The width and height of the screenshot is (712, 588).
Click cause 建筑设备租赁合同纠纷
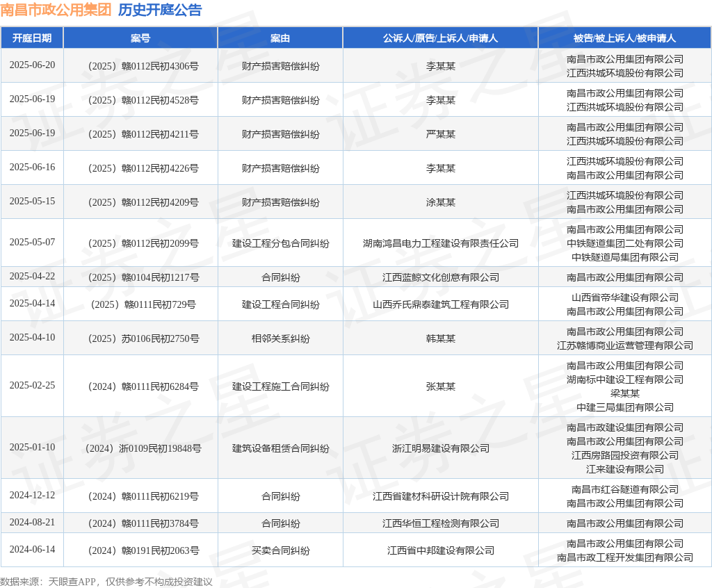pyautogui.click(x=281, y=448)
